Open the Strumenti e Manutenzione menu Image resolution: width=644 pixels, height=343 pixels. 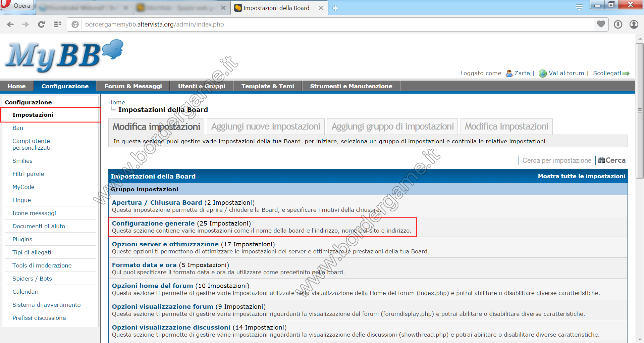pyautogui.click(x=351, y=86)
